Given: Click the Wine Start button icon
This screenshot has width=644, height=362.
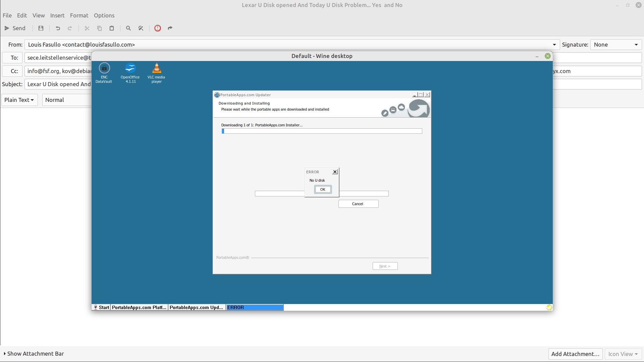Looking at the screenshot, I should pos(101,307).
